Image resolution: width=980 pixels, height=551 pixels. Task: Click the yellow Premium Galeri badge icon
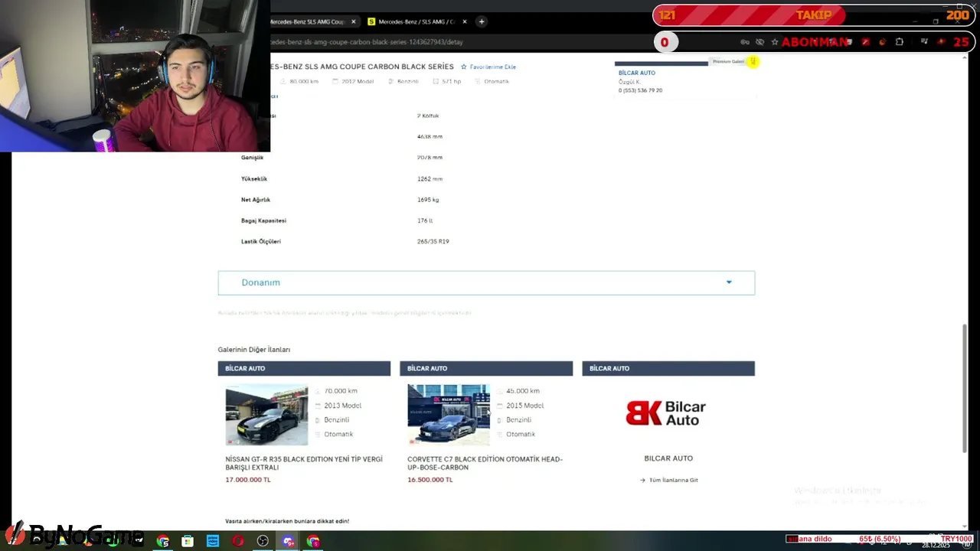pos(753,61)
